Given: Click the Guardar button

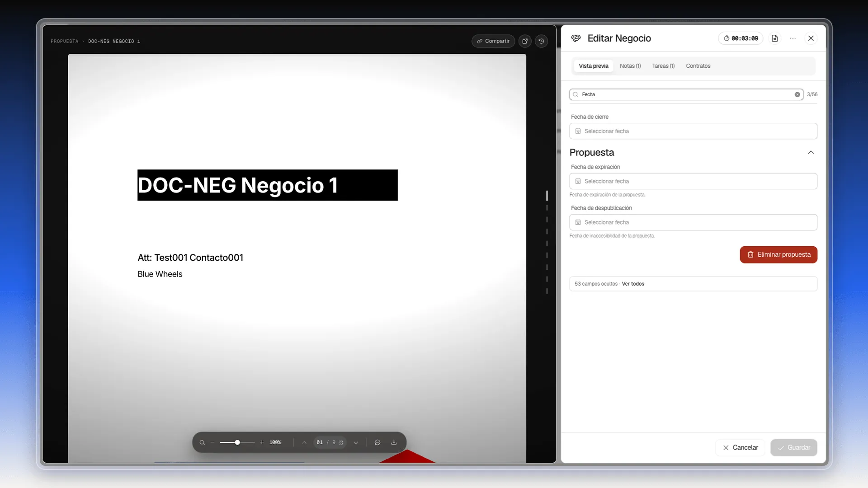Looking at the screenshot, I should [794, 448].
